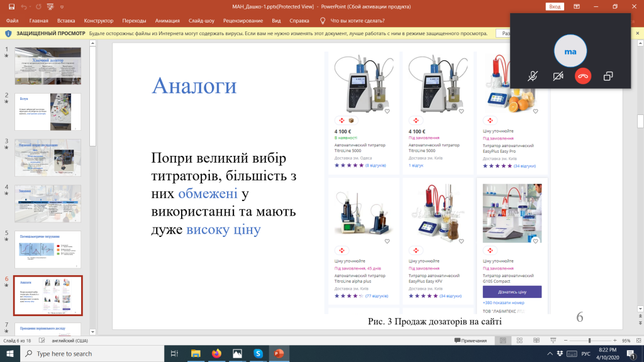Click the 'Слайд 6 из 18' status indicator
The width and height of the screenshot is (644, 362).
tap(17, 341)
